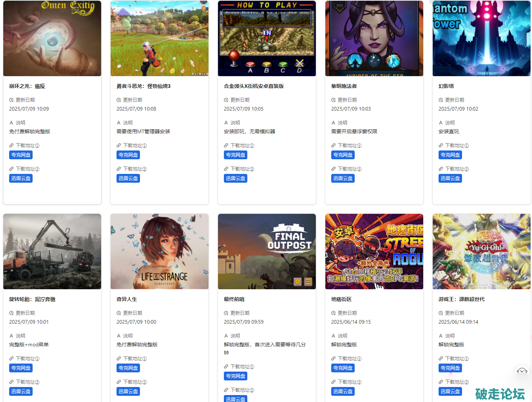Open 迅雷云盘 download for 勇者斗恶龙：怪物仙境3
Screen dimensions: 532x402
coord(128,178)
